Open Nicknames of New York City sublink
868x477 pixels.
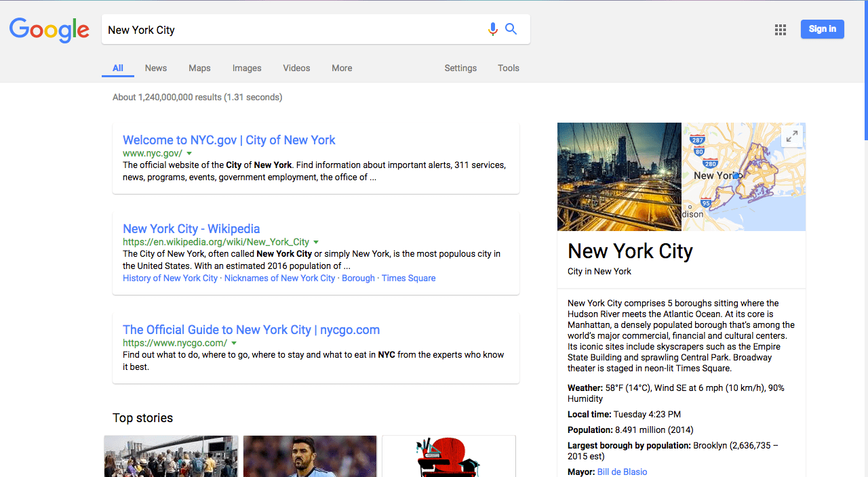pos(280,278)
